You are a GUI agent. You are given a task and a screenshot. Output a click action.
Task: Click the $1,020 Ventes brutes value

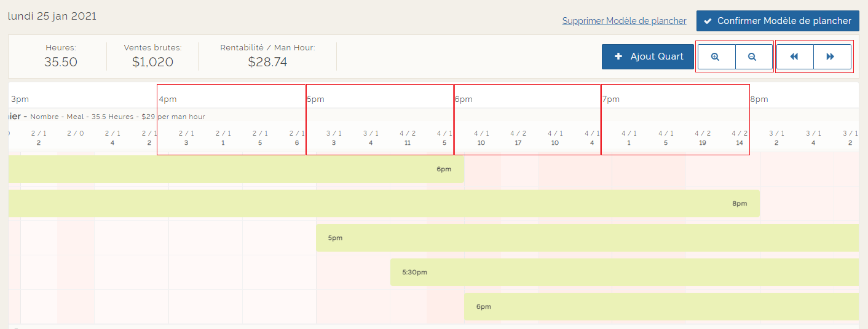click(x=152, y=62)
